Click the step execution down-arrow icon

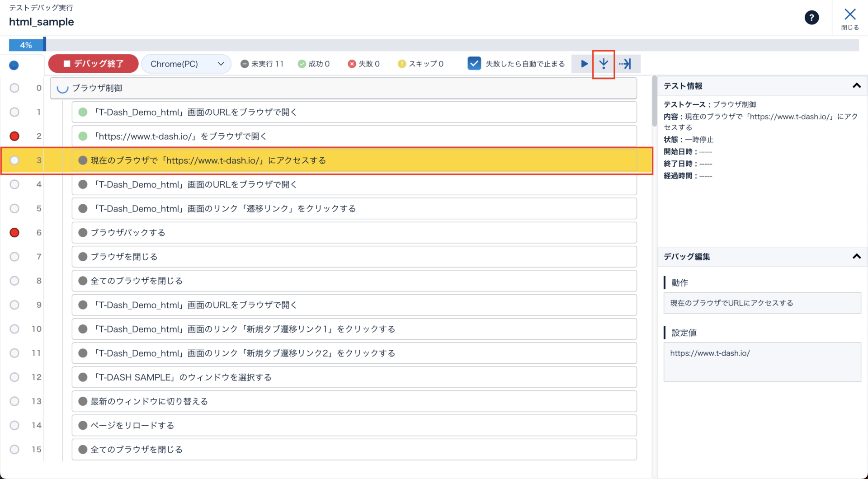(604, 64)
